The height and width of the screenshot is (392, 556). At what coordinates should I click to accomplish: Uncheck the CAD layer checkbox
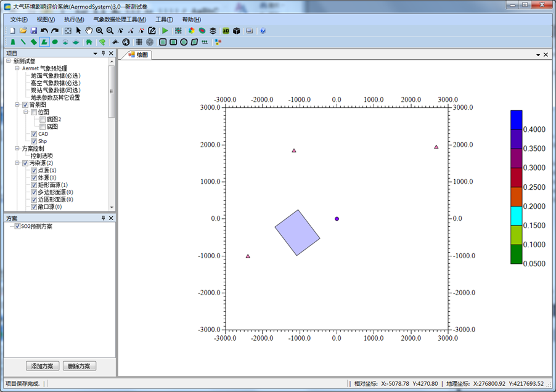(x=35, y=134)
